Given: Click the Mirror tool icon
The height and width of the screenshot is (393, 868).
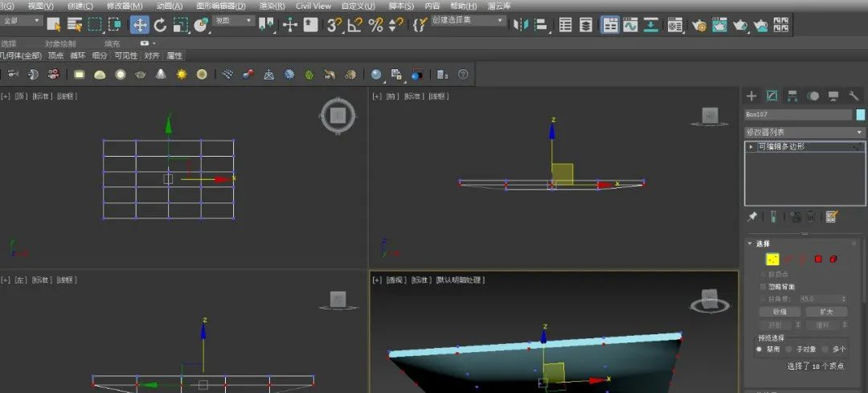Looking at the screenshot, I should point(520,24).
